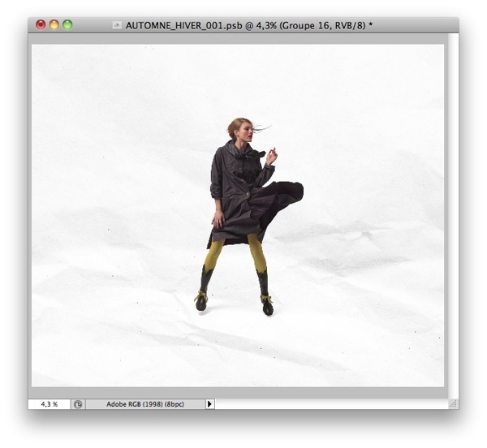
Task: Zoom the window using the green button
Action: [67, 24]
